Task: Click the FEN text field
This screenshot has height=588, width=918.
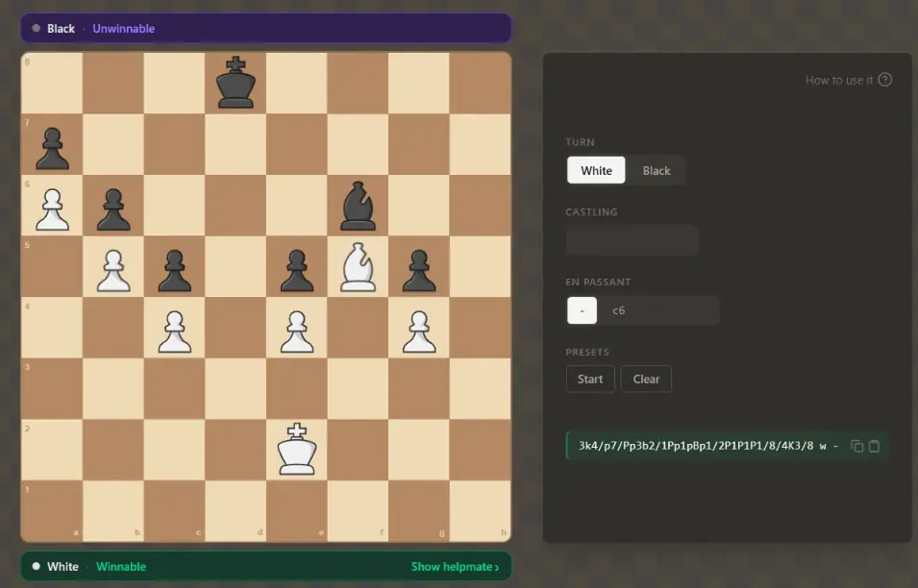Action: point(728,446)
